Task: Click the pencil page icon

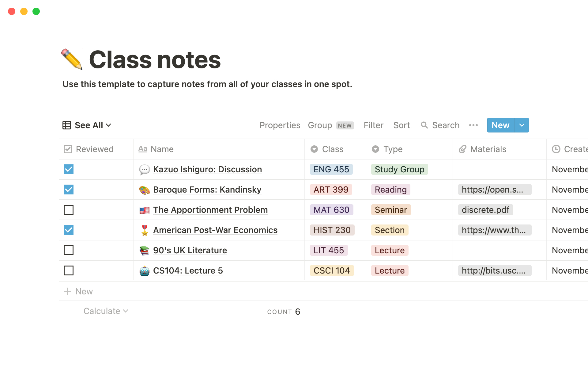Action: coord(72,59)
